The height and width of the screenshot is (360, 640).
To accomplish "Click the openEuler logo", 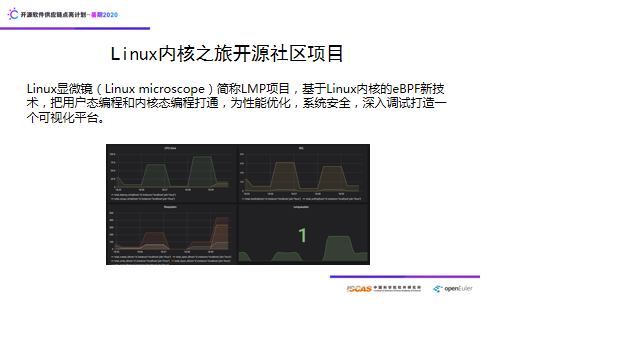I will pyautogui.click(x=453, y=289).
